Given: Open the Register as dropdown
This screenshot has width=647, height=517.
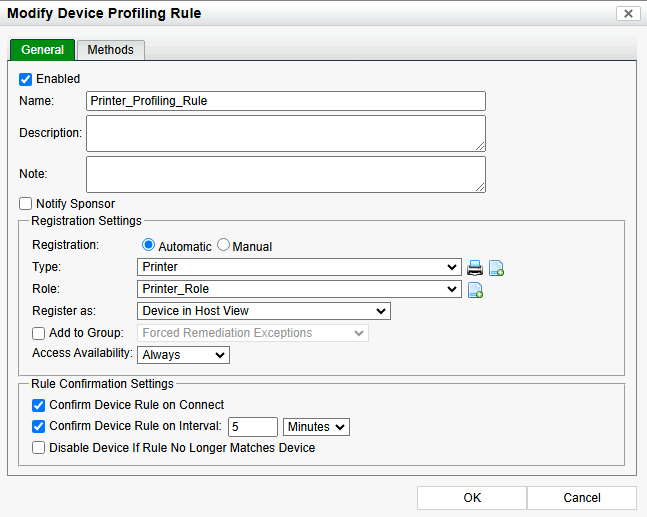Looking at the screenshot, I should pyautogui.click(x=264, y=311).
